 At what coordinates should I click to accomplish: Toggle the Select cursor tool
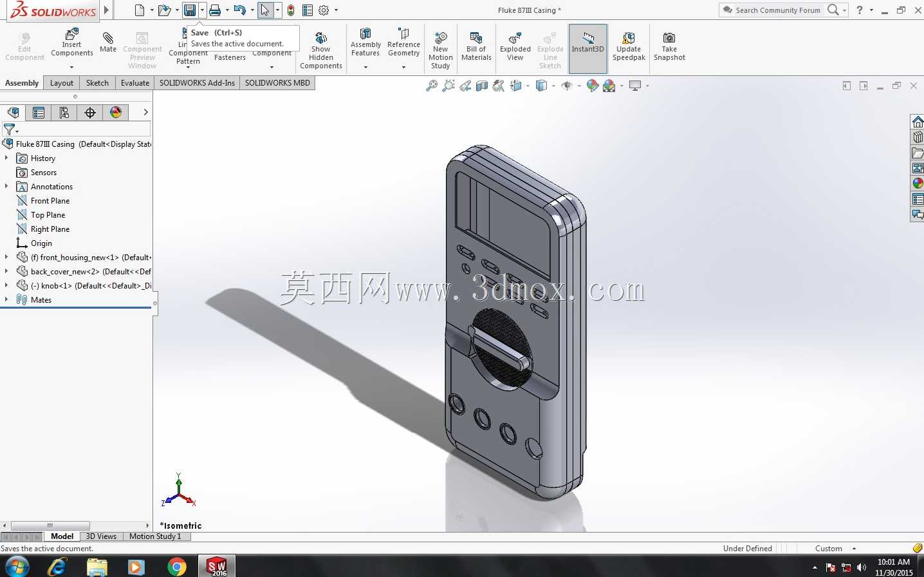pos(265,10)
